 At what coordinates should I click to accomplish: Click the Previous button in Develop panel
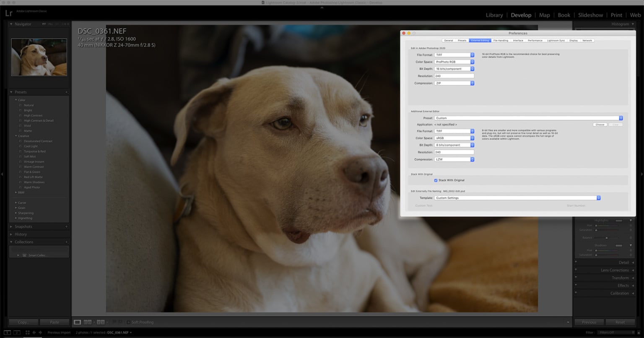589,322
